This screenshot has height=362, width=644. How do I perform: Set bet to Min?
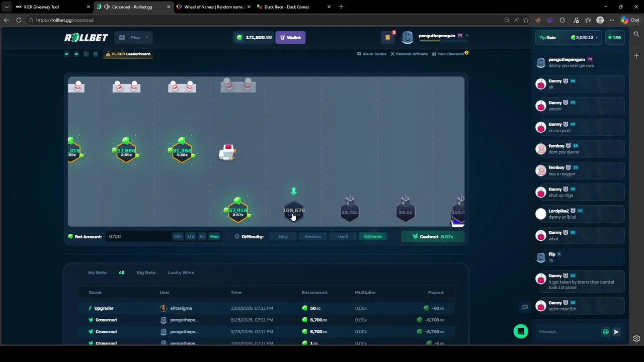(x=178, y=237)
